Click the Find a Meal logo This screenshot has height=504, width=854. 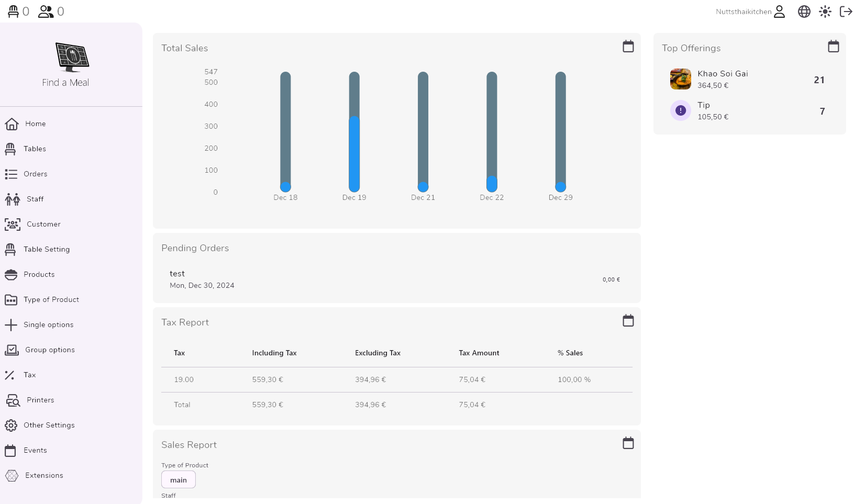coord(72,57)
